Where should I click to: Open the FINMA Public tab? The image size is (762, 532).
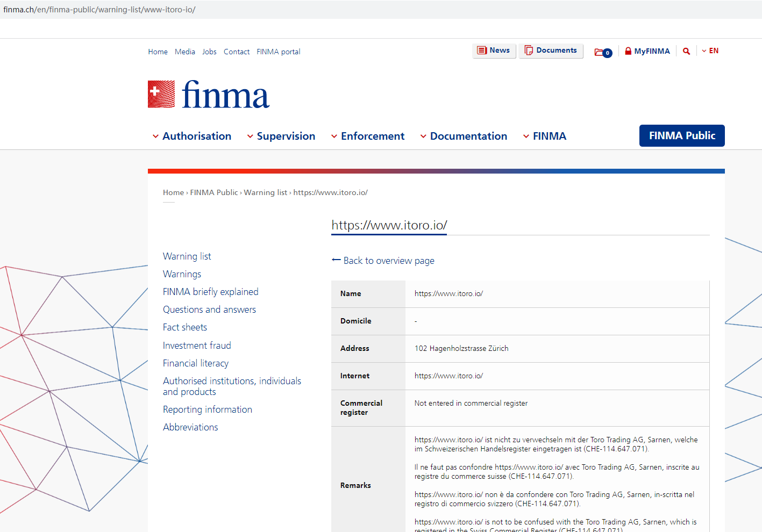click(681, 135)
